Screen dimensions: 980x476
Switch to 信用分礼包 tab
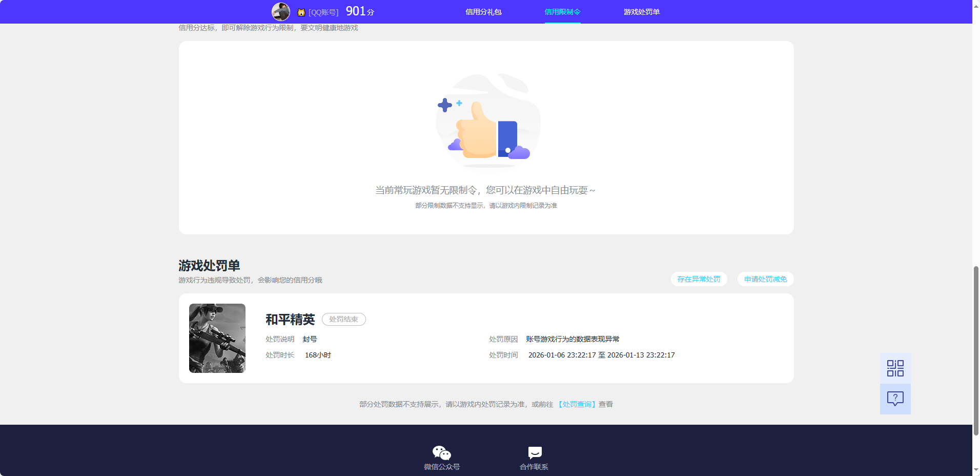pos(483,12)
